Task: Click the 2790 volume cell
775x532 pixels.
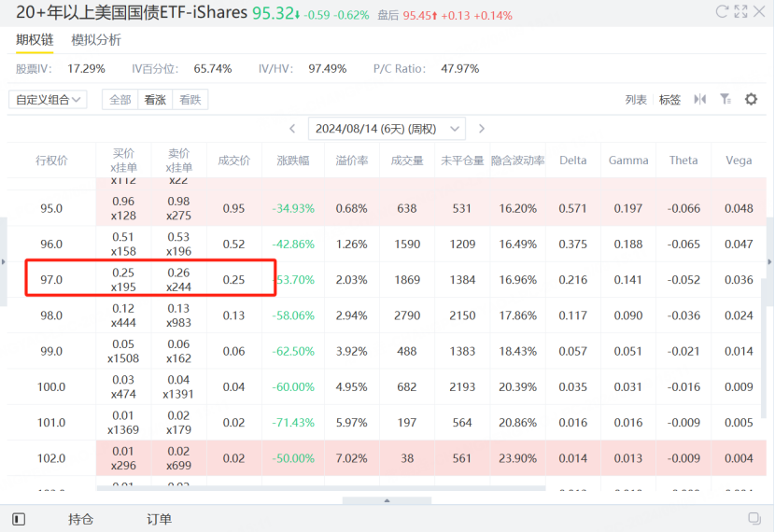Action: [x=407, y=315]
